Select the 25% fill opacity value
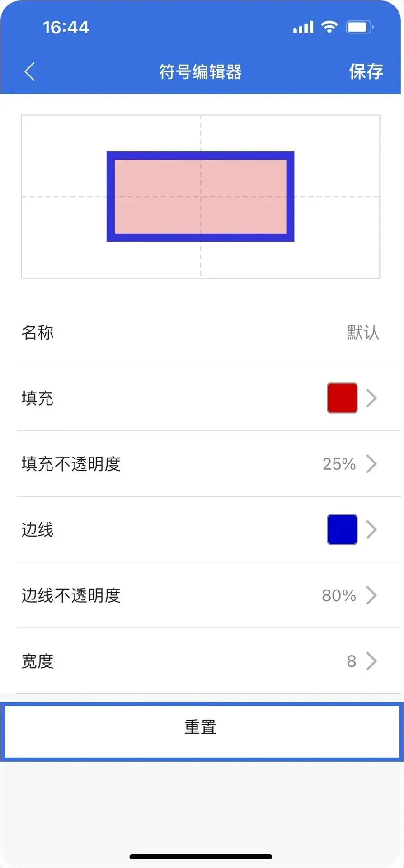The image size is (404, 868). (339, 464)
